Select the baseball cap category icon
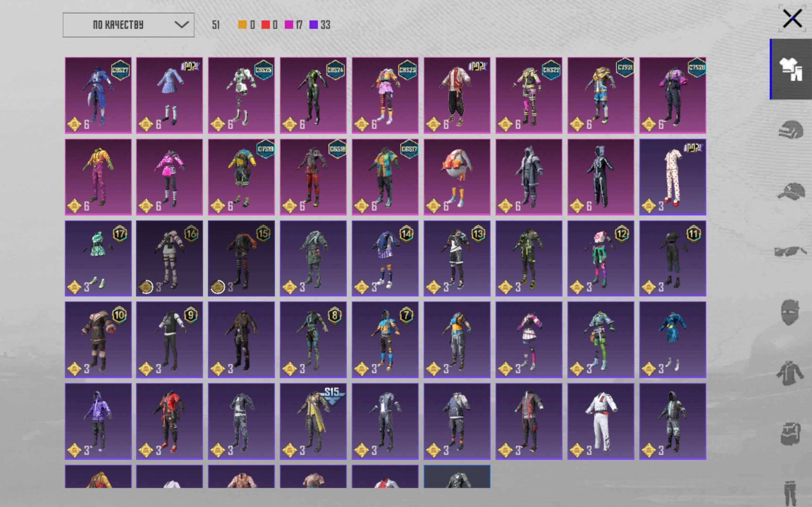This screenshot has height=507, width=812. point(791,191)
